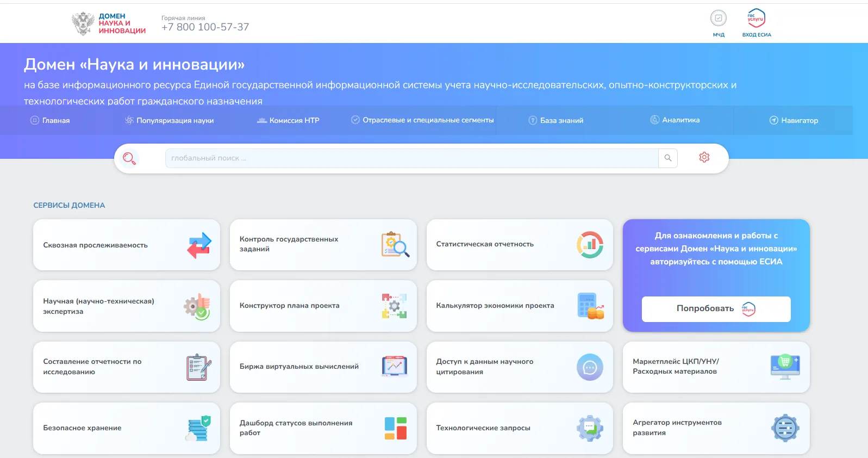
Task: Click the gear list icon on Агрегатор инструментов развития
Action: click(x=785, y=428)
